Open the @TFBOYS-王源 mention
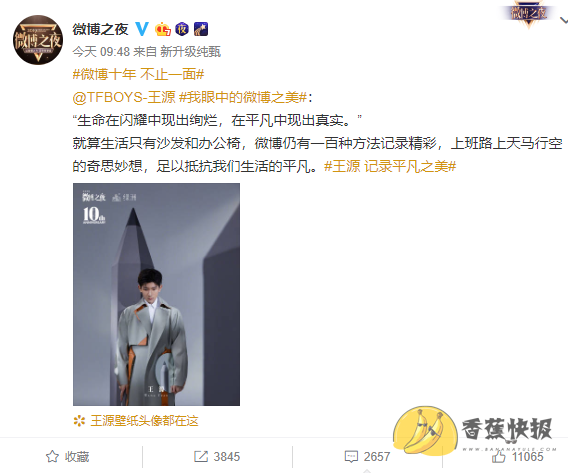Screen dimensions: 568x473 coord(124,97)
